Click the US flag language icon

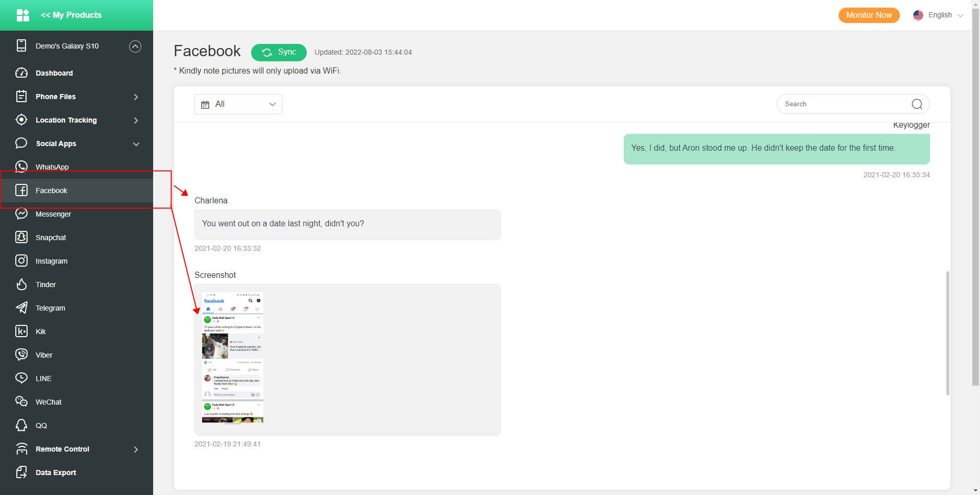coord(918,15)
